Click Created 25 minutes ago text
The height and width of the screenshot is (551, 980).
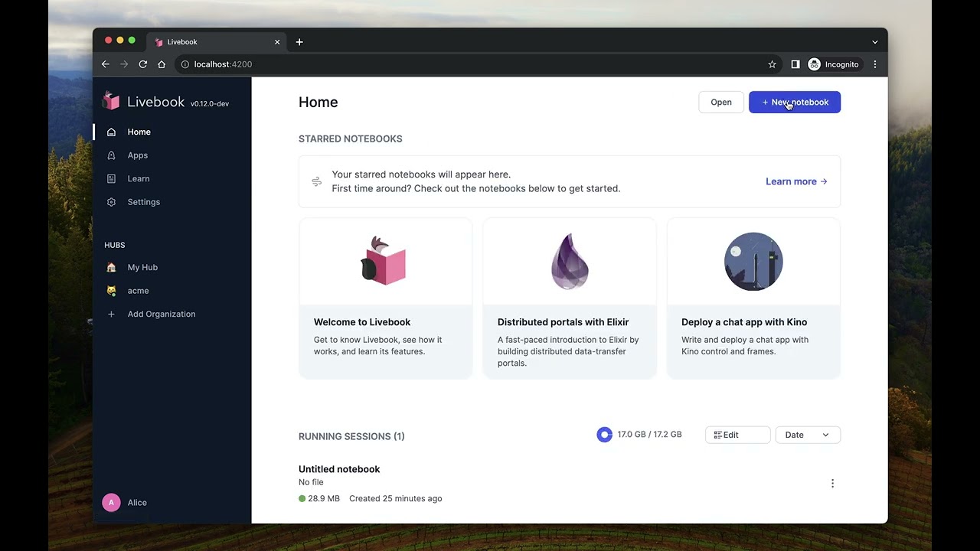[396, 498]
